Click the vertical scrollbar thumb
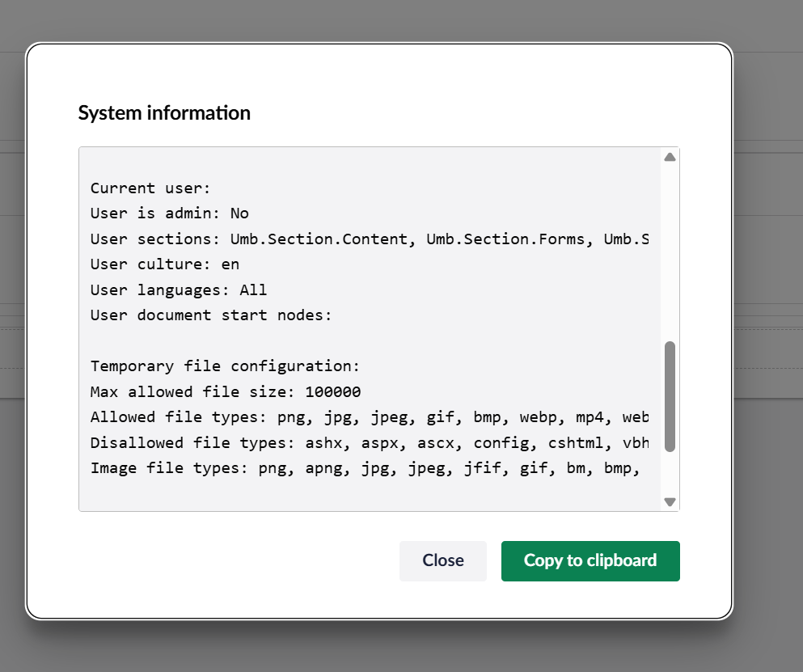Screen dimensions: 803x672 point(670,396)
